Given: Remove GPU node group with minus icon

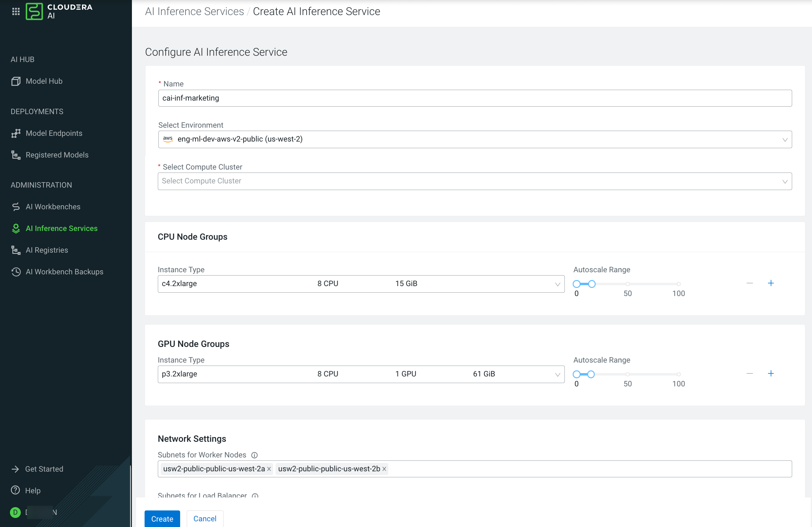Looking at the screenshot, I should pos(749,373).
